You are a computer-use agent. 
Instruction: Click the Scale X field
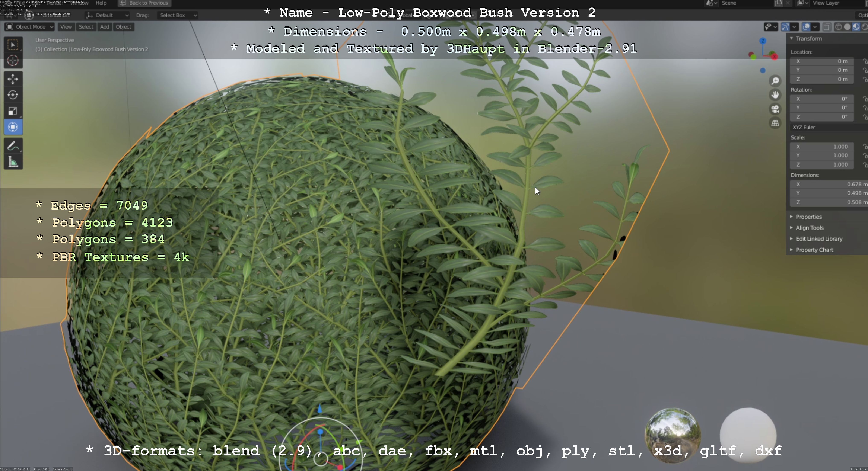[x=822, y=147]
